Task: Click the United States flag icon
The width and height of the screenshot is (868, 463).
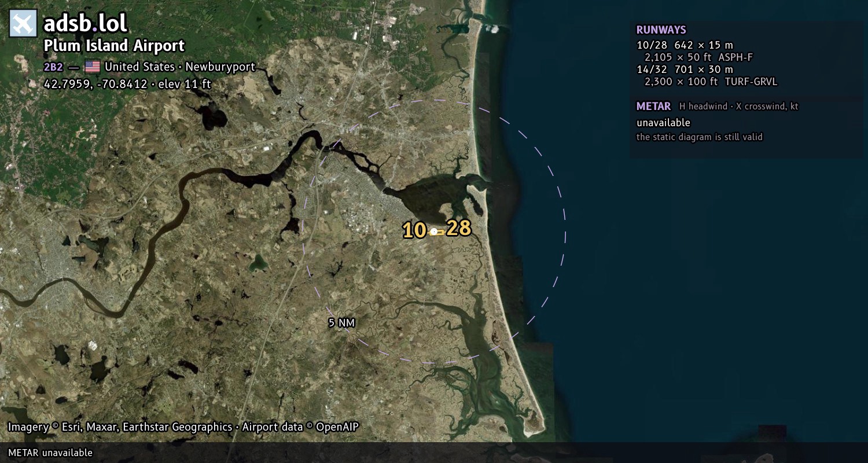Action: point(93,67)
